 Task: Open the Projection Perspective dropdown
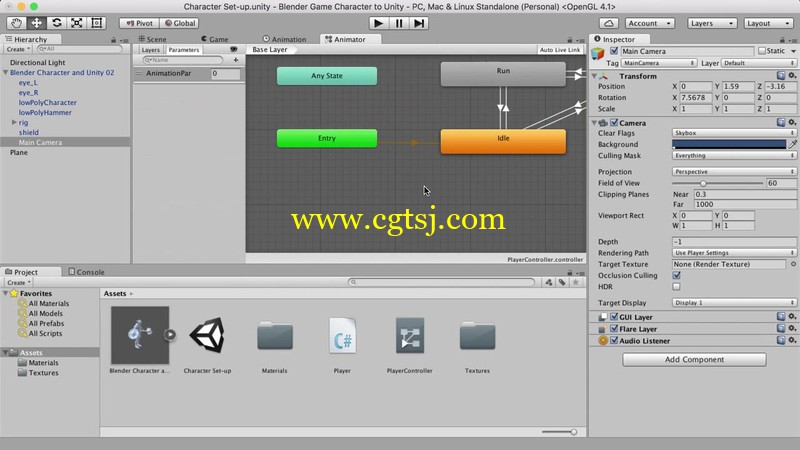point(734,172)
